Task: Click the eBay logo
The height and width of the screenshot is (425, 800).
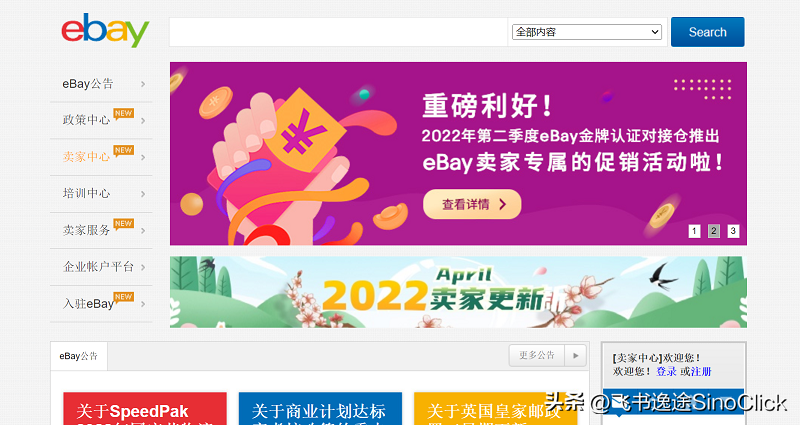Action: click(105, 31)
